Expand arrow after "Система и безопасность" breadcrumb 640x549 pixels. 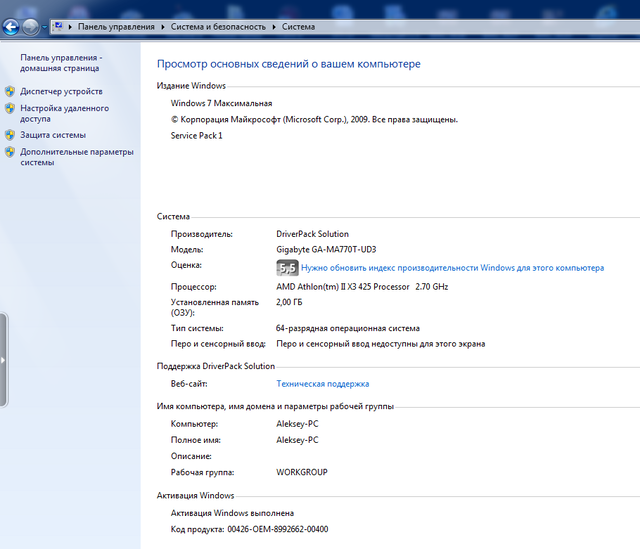pos(274,27)
